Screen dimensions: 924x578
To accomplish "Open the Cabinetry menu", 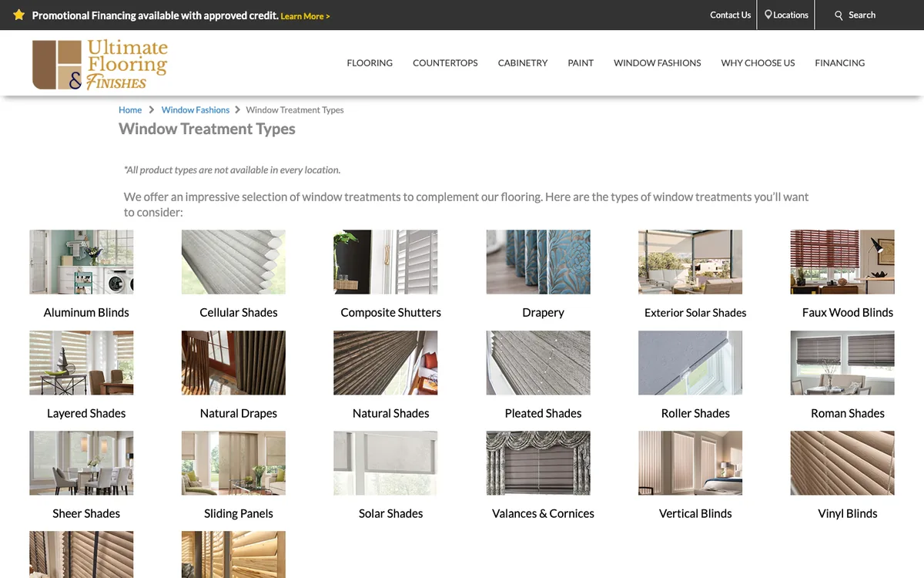I will [x=523, y=63].
